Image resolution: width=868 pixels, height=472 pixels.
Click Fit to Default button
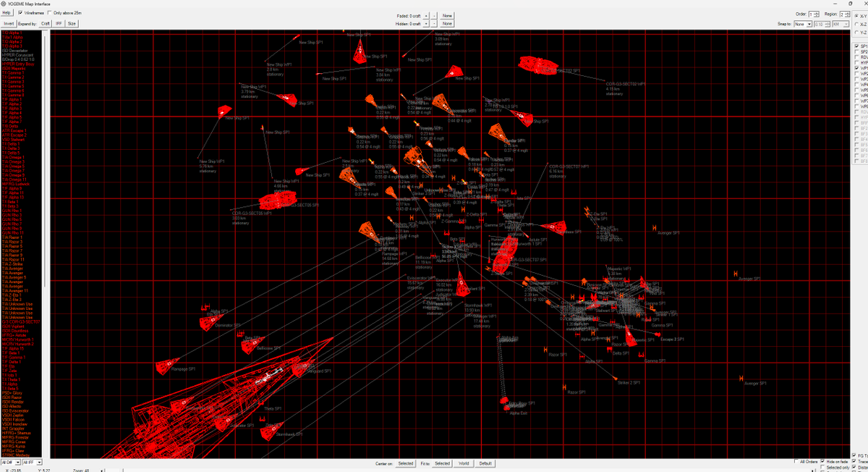[485, 463]
